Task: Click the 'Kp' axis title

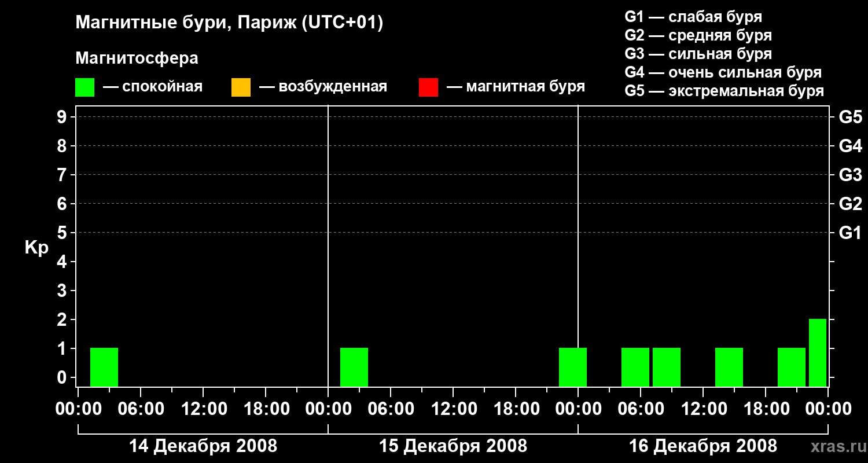Action: tap(36, 248)
